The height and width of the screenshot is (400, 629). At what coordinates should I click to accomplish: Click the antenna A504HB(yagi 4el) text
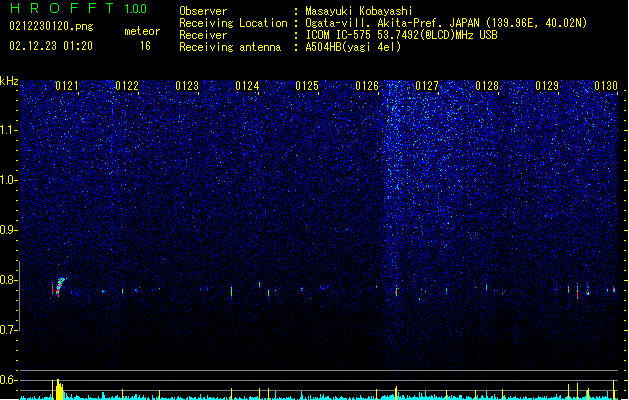[353, 47]
